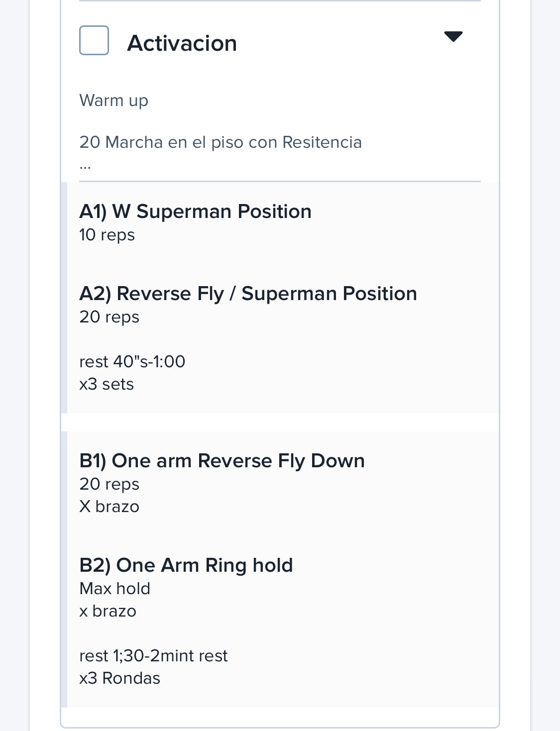Open the Activacion section title

click(x=182, y=43)
